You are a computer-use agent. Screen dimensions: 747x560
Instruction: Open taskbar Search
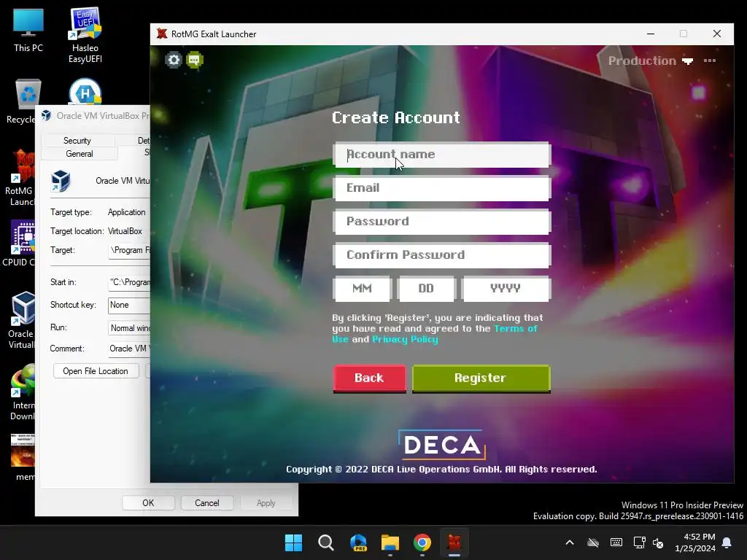(326, 542)
